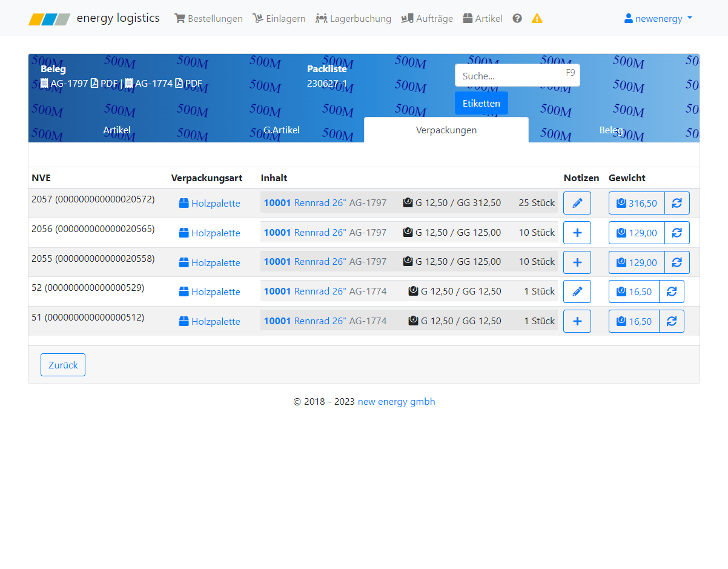Open Einlagern menu
The image size is (728, 569).
(279, 18)
